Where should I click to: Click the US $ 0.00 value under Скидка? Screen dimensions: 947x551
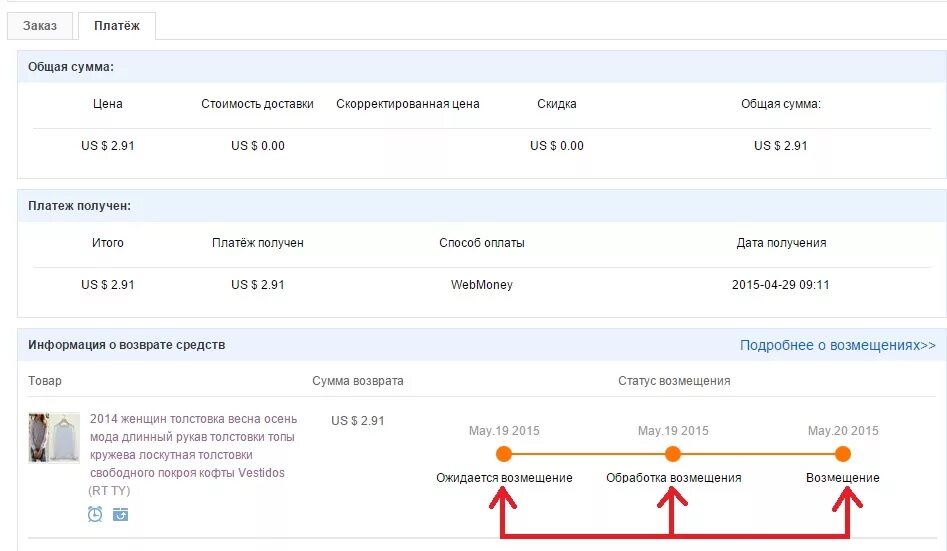557,146
